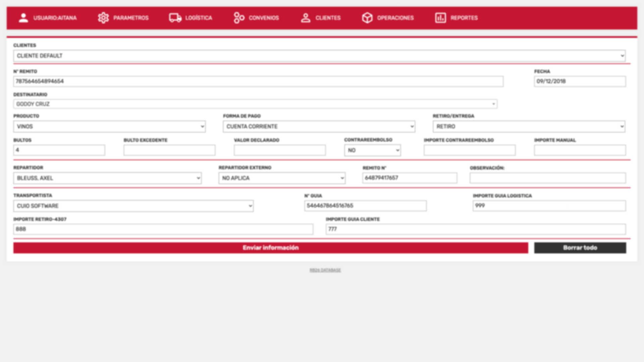The height and width of the screenshot is (362, 644).
Task: Click the Enviar información button
Action: click(271, 248)
